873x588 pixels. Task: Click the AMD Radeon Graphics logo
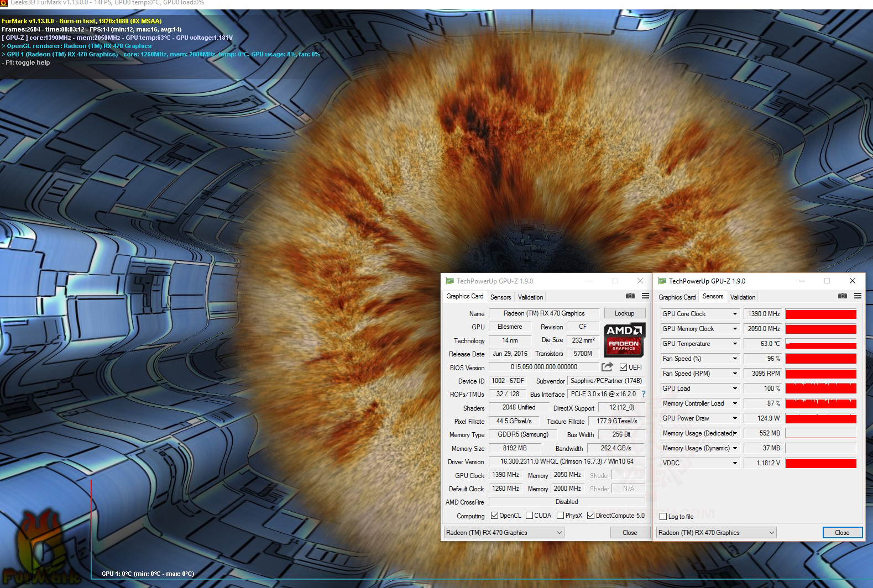624,339
